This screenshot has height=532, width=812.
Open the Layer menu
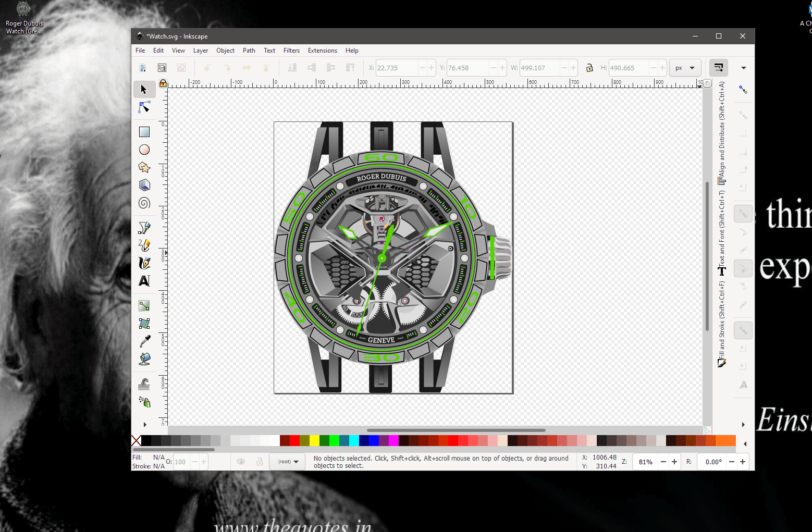(201, 51)
